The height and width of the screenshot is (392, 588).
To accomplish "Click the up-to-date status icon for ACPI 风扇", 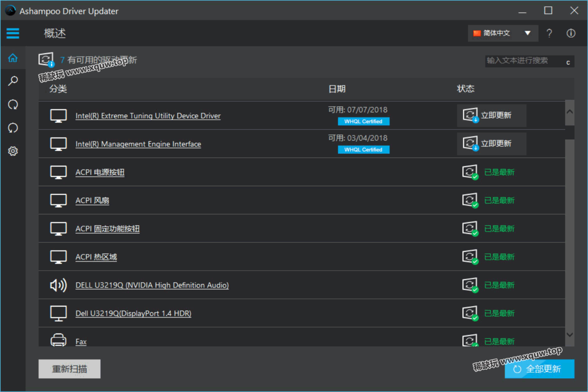I will pos(470,200).
